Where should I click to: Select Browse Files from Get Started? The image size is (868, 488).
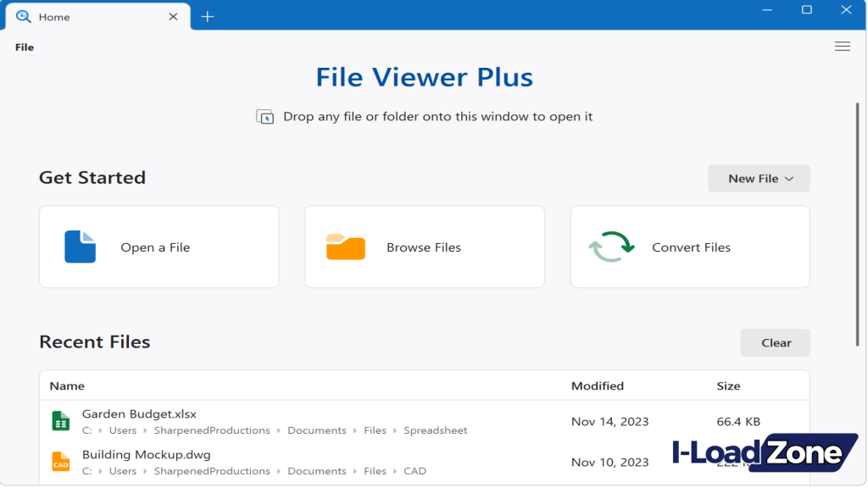click(x=424, y=247)
